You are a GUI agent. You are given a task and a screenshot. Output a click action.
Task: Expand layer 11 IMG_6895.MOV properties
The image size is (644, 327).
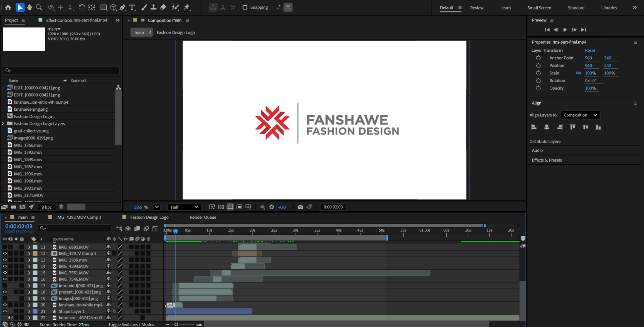pos(29,247)
